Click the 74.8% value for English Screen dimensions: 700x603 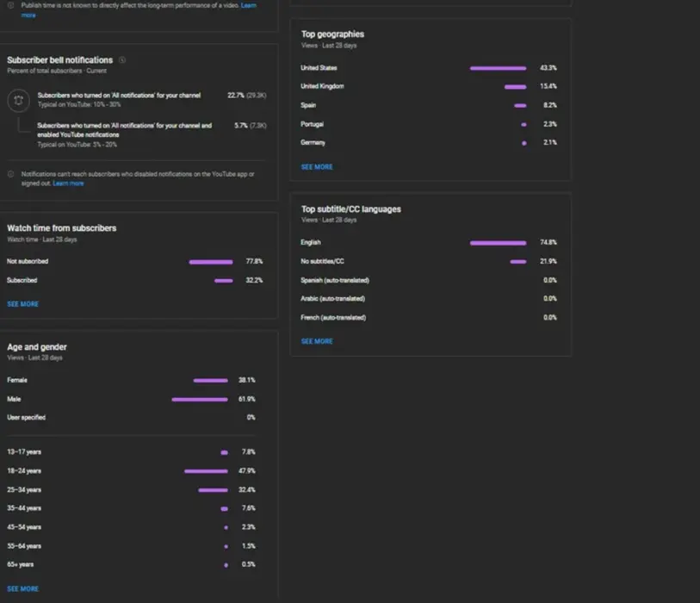tap(548, 242)
